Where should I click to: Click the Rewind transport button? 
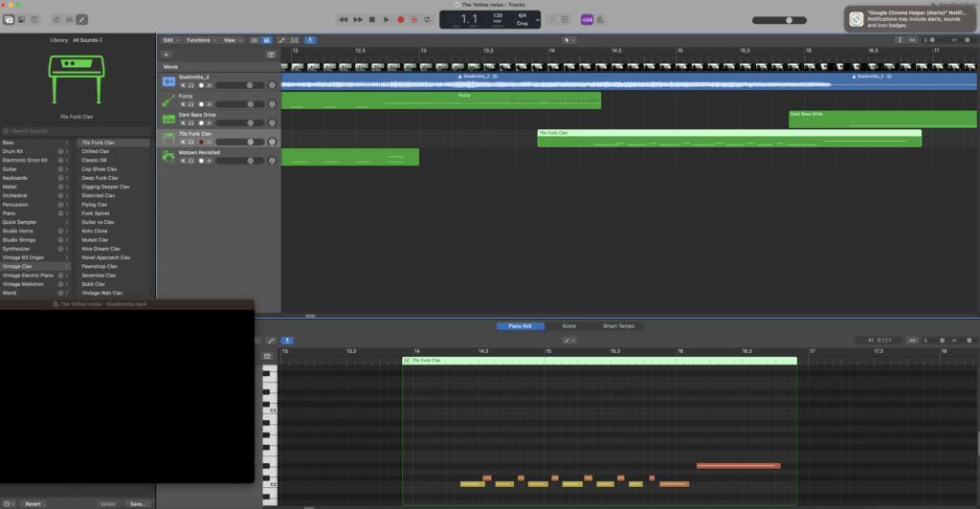click(x=344, y=19)
